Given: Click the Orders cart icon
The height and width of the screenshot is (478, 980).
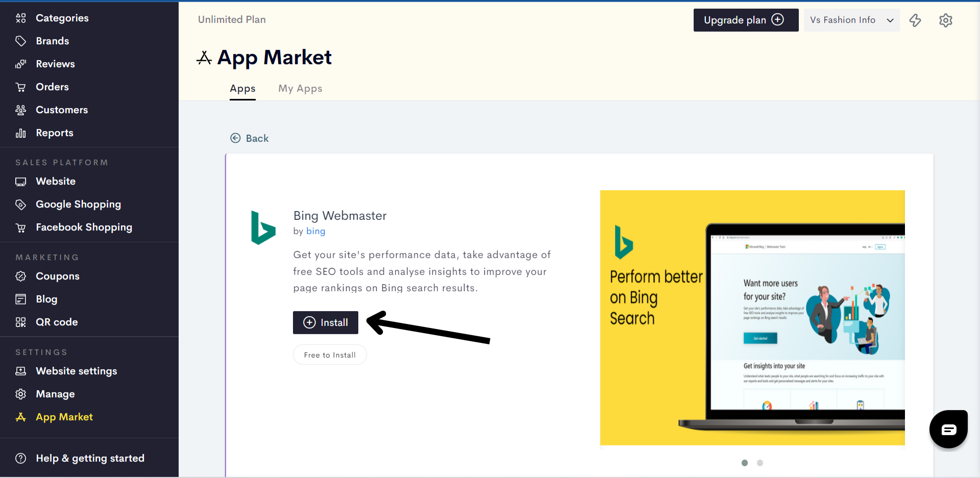Looking at the screenshot, I should point(20,87).
